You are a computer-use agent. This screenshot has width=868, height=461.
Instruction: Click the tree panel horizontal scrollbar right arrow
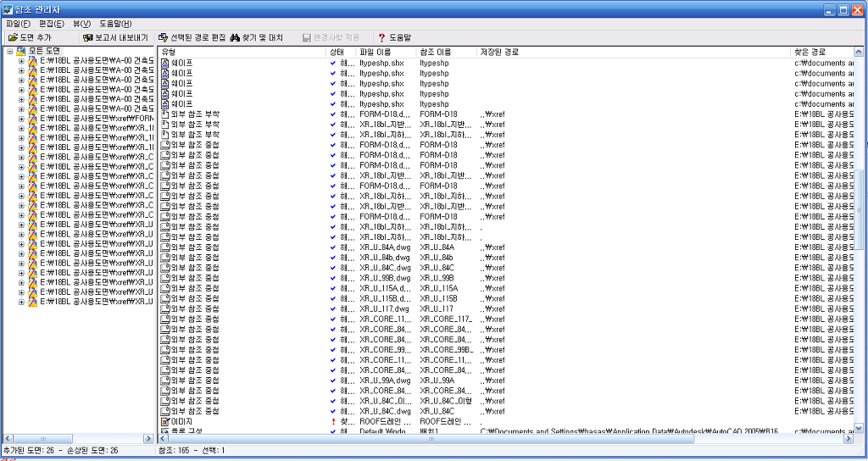(148, 438)
